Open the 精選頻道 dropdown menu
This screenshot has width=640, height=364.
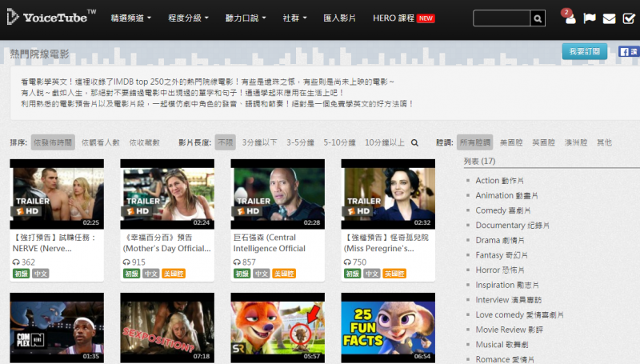[130, 18]
